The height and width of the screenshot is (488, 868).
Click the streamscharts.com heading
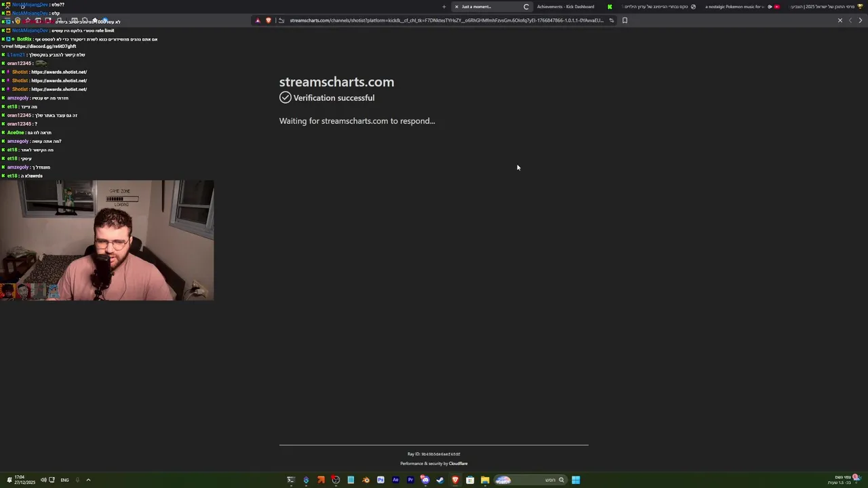tap(336, 82)
